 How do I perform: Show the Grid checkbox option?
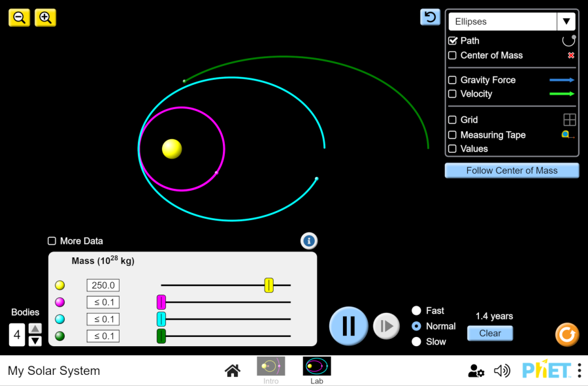[453, 120]
